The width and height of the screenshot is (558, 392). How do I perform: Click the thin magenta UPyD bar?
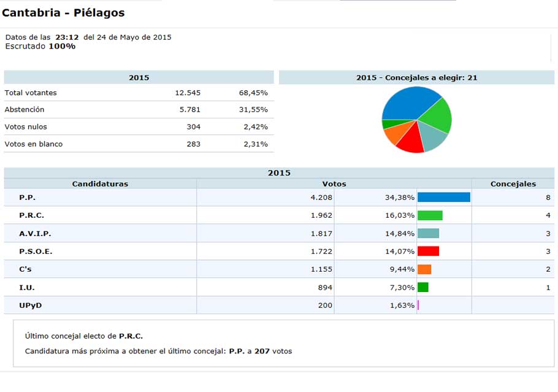pos(418,305)
